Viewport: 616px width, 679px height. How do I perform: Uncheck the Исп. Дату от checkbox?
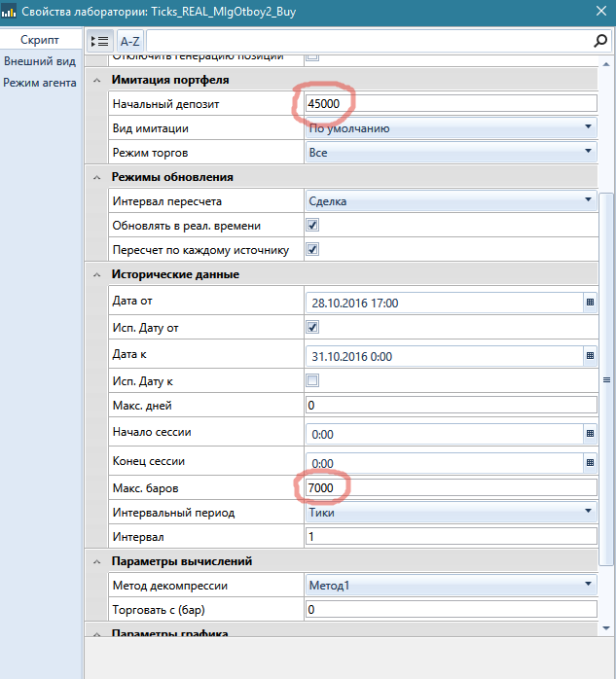point(312,328)
